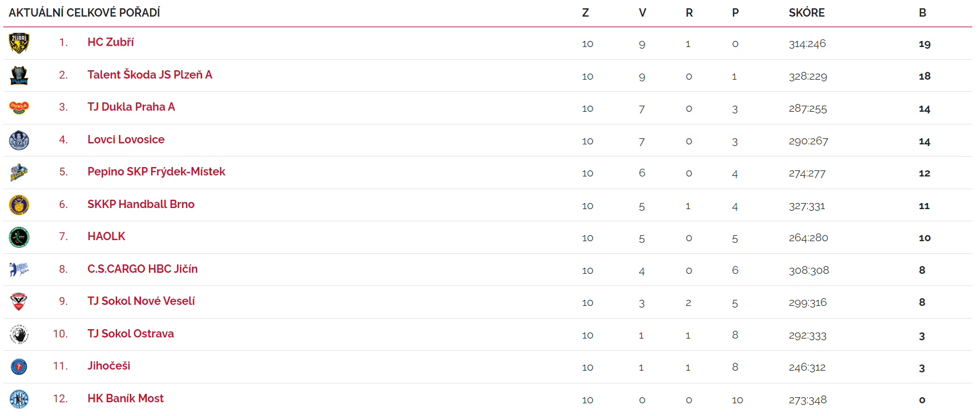The image size is (980, 416).
Task: Open the Jihočeši team logo
Action: click(19, 366)
